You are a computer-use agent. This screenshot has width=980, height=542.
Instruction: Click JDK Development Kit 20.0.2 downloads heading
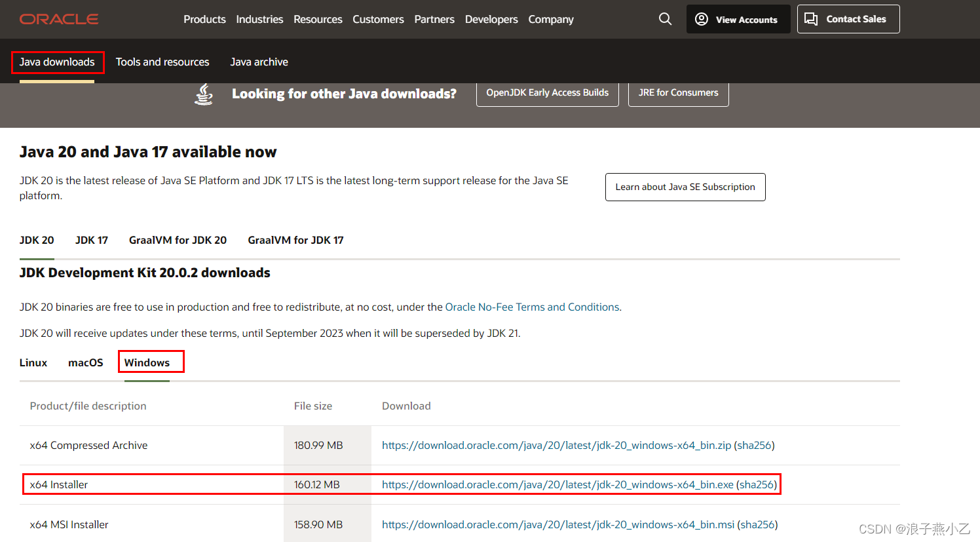[x=145, y=273]
